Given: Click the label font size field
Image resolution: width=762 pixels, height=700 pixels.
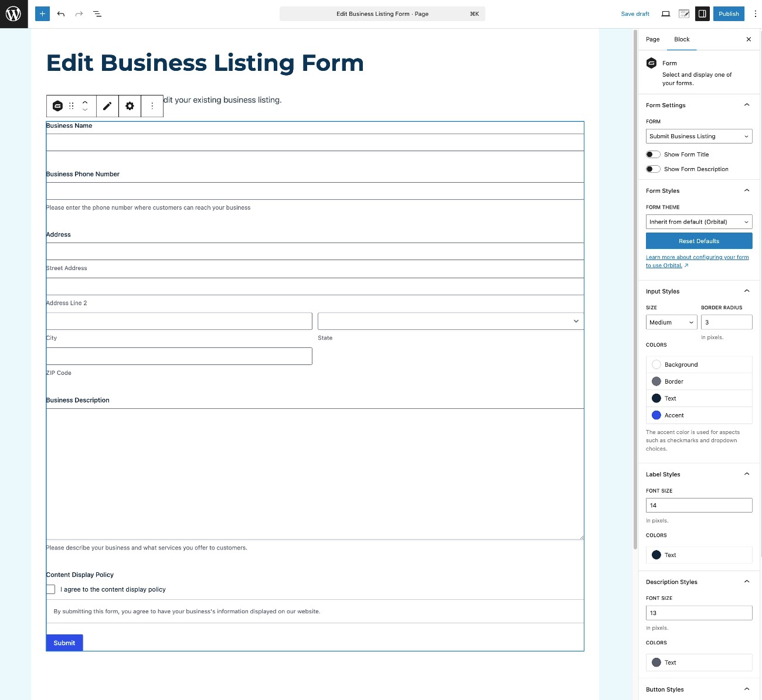Looking at the screenshot, I should pos(699,505).
